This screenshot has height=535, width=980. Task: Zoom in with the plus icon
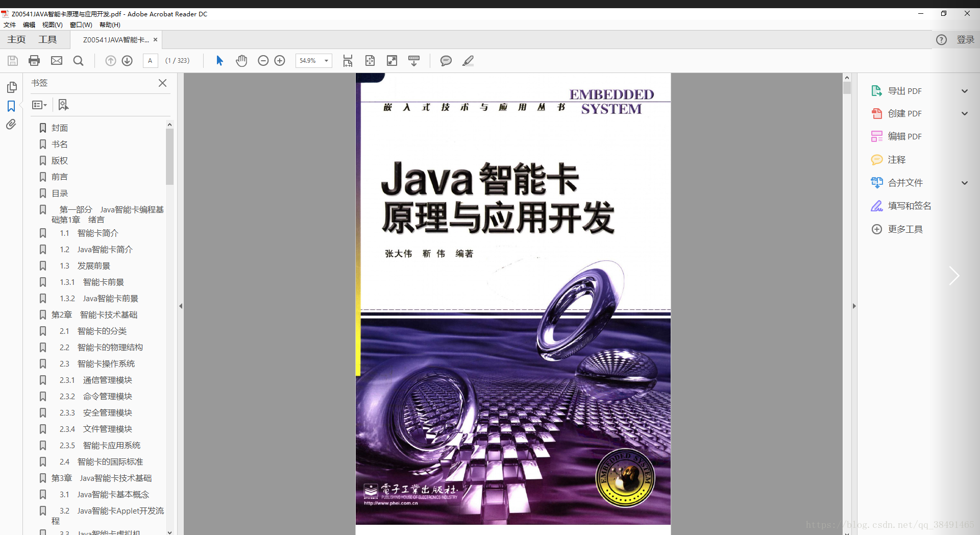click(280, 61)
